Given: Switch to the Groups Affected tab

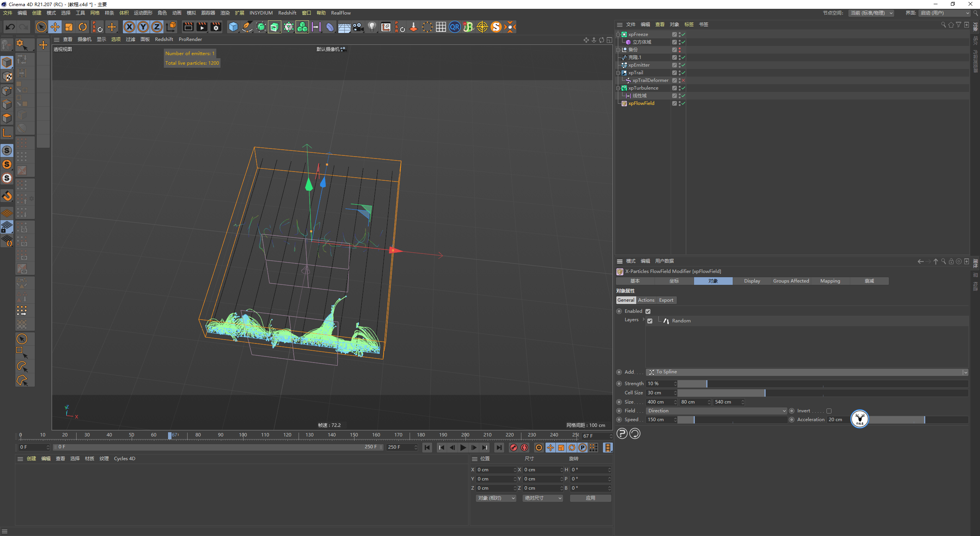Looking at the screenshot, I should pos(791,281).
